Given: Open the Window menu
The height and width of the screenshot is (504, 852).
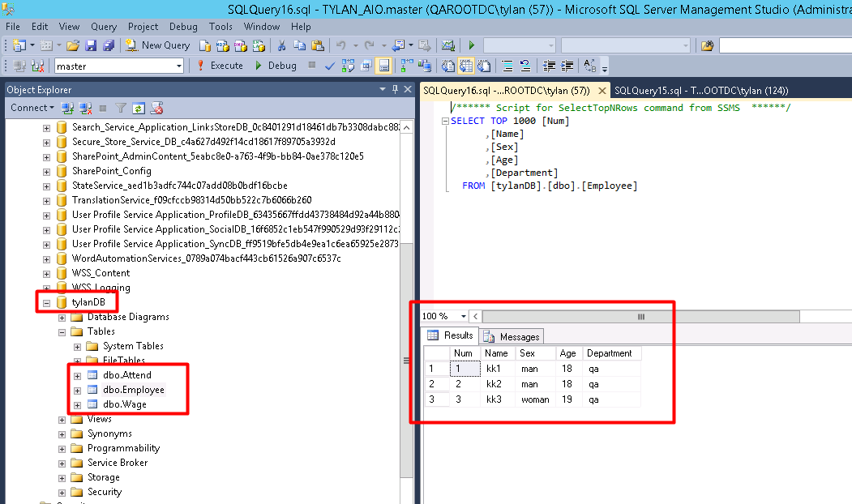Looking at the screenshot, I should point(261,27).
